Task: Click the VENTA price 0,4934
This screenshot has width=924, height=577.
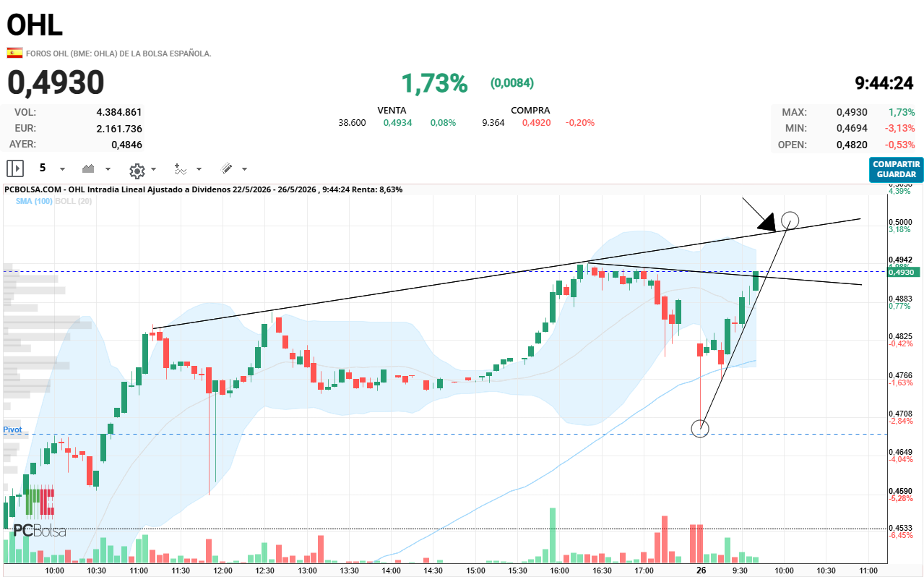Action: (397, 122)
